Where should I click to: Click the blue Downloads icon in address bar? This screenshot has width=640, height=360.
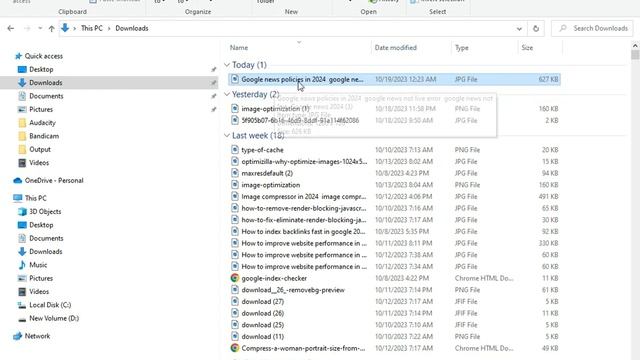pyautogui.click(x=65, y=28)
